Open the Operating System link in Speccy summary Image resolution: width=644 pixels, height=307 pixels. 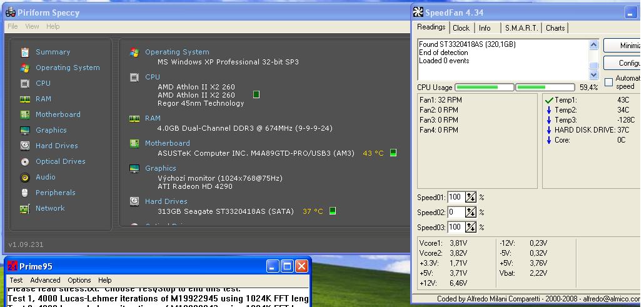pyautogui.click(x=177, y=52)
